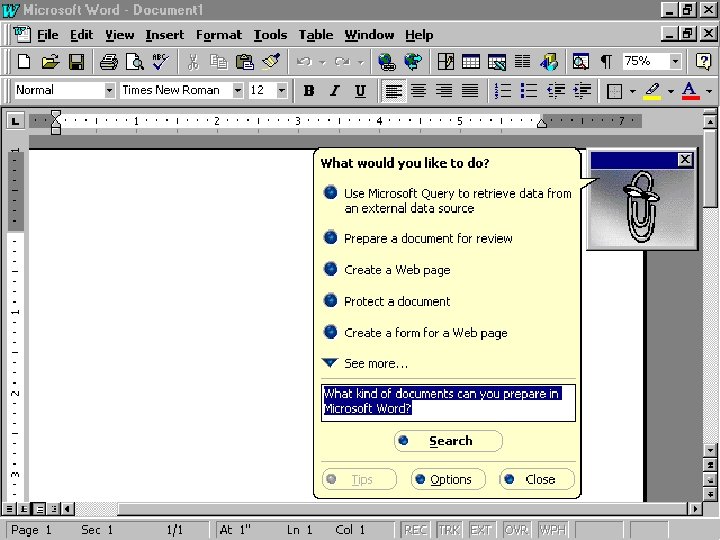Copy selection to clipboard

219,61
